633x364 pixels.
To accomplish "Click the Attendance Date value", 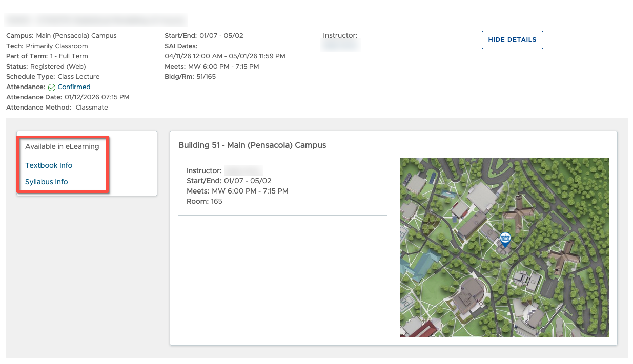I will click(x=96, y=97).
